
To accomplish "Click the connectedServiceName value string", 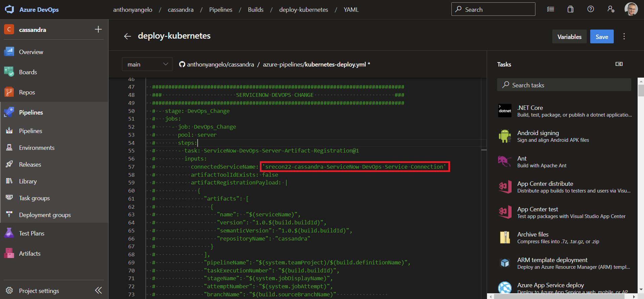I will click(355, 167).
